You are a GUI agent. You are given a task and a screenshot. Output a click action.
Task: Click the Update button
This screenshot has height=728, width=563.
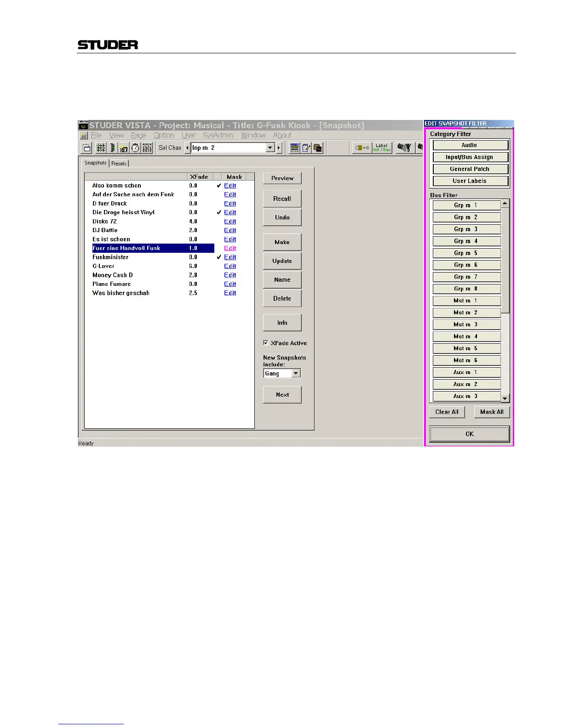click(282, 261)
